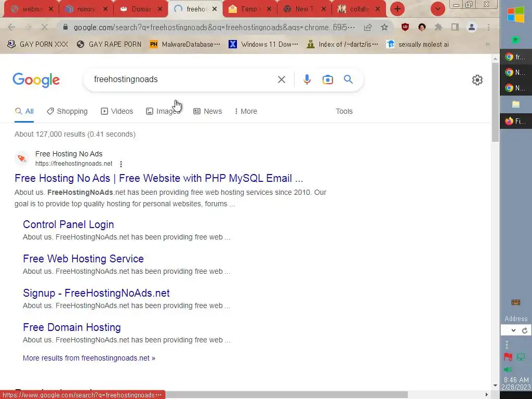
Task: Open the Windows 11 Dow... bookmark
Action: pyautogui.click(x=263, y=44)
